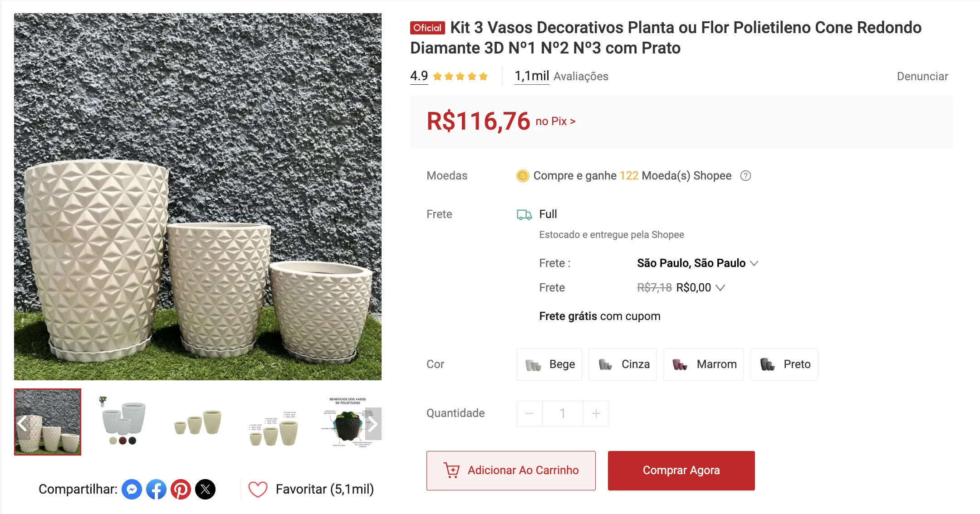
Task: Click the plus to increase quantity
Action: pyautogui.click(x=596, y=413)
